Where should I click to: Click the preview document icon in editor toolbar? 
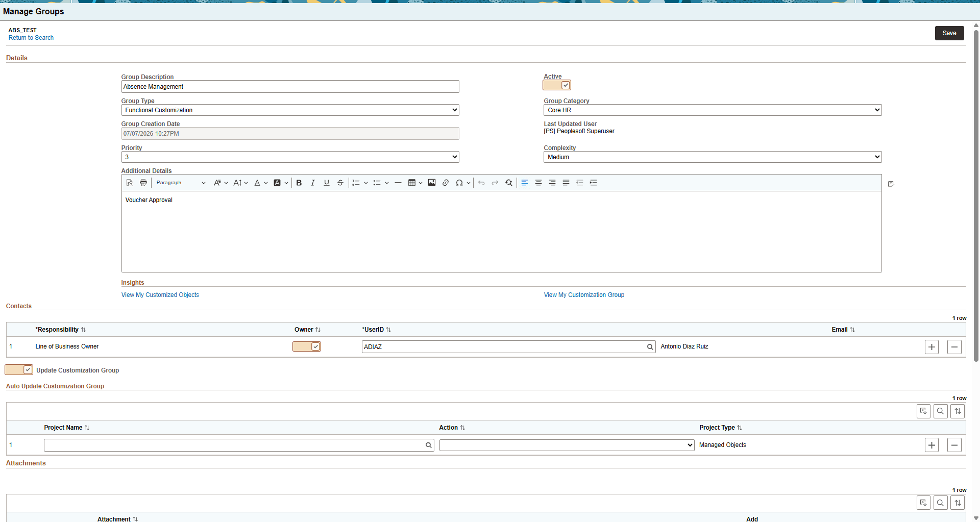pyautogui.click(x=130, y=183)
